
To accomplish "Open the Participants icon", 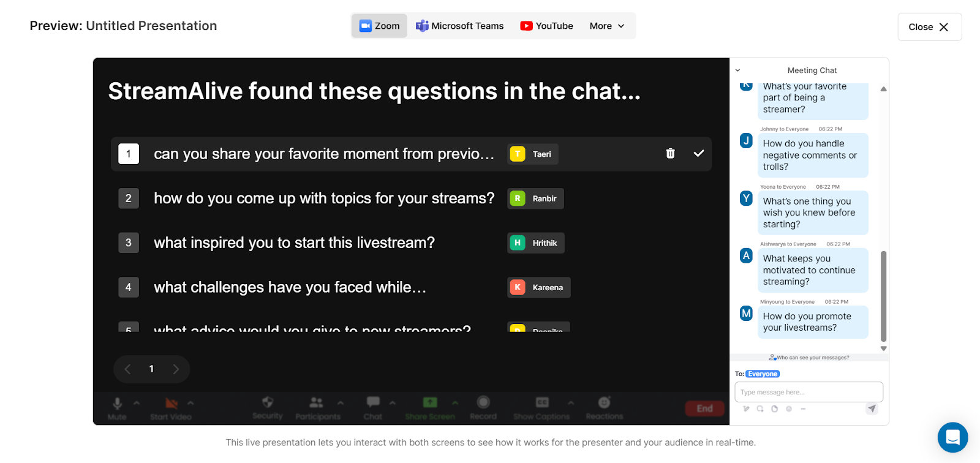I will point(316,402).
